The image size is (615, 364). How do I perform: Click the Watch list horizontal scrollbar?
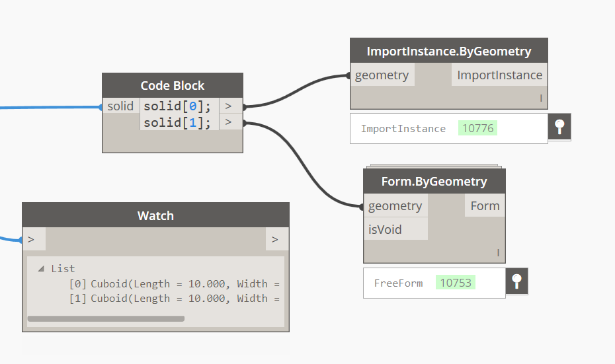[106, 318]
